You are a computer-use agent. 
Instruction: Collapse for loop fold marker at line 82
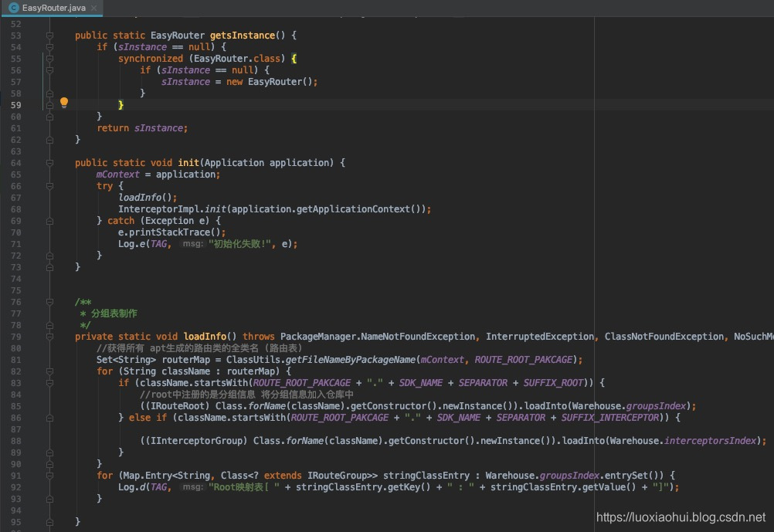[x=50, y=371]
